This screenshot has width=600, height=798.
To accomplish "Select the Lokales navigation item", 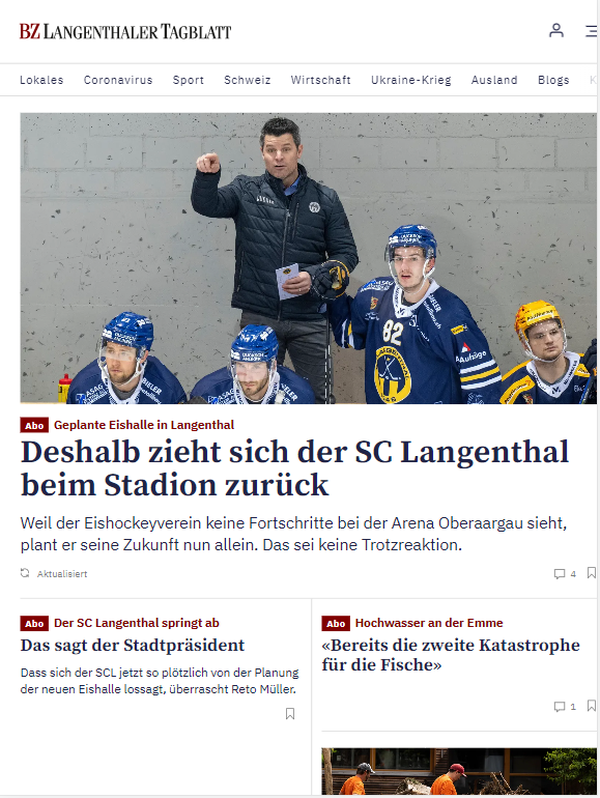I will [x=42, y=80].
